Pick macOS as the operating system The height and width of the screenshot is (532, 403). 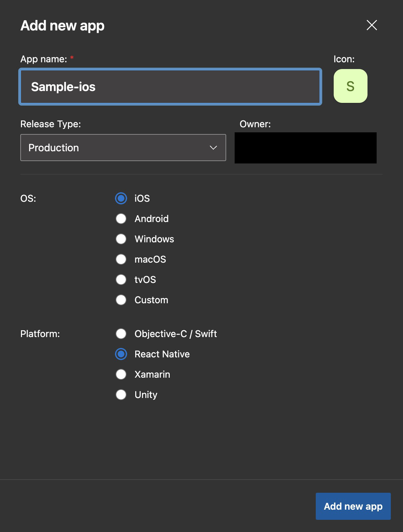click(121, 259)
